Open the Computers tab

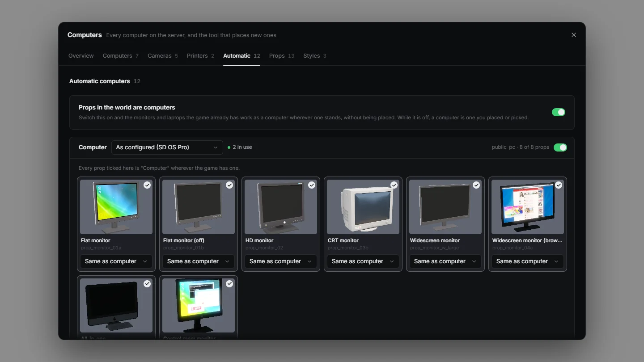[121, 56]
